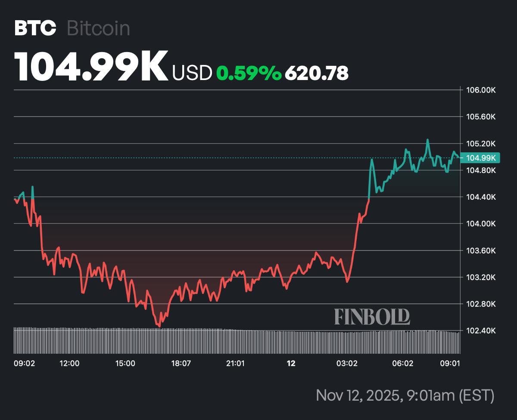517x420 pixels.
Task: Select the 15:00 time axis marker
Action: [125, 363]
